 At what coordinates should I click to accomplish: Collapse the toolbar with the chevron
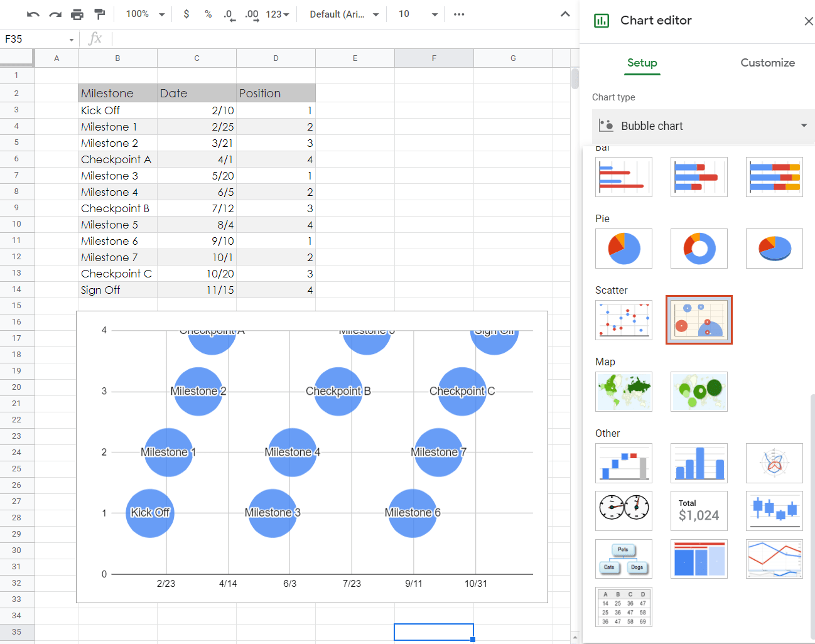[x=564, y=13]
